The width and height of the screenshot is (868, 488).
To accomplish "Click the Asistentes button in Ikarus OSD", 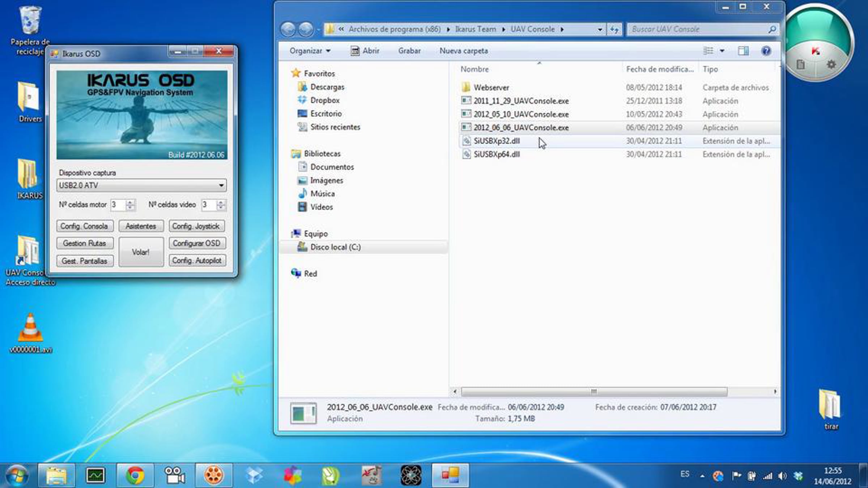I will coord(141,226).
